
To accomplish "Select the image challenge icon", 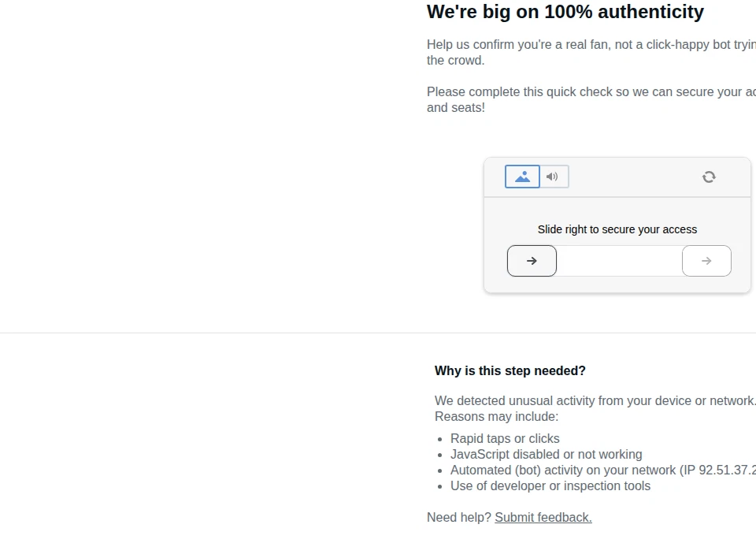I will click(522, 177).
